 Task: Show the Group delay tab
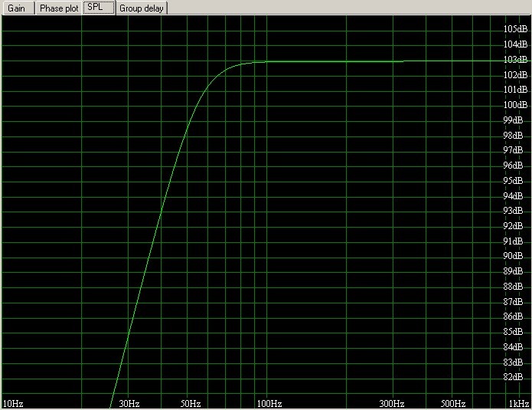pyautogui.click(x=142, y=8)
